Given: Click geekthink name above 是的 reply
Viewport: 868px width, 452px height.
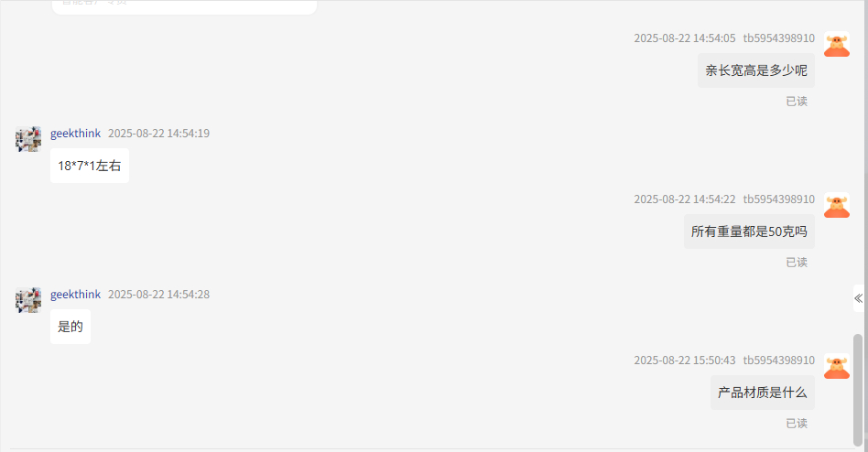Looking at the screenshot, I should point(75,295).
